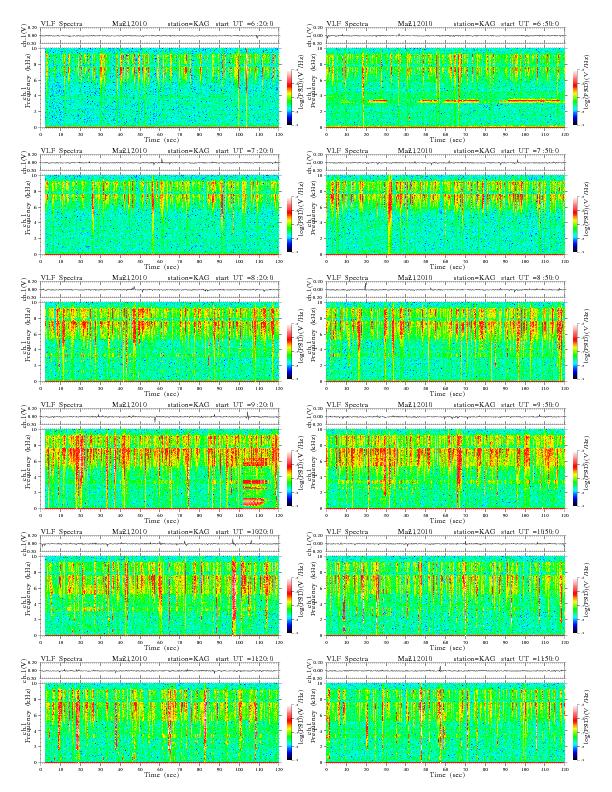This screenshot has height=792, width=612.
Task: Click the title text 'start UT =6:50:0'
Action: pyautogui.click(x=530, y=23)
